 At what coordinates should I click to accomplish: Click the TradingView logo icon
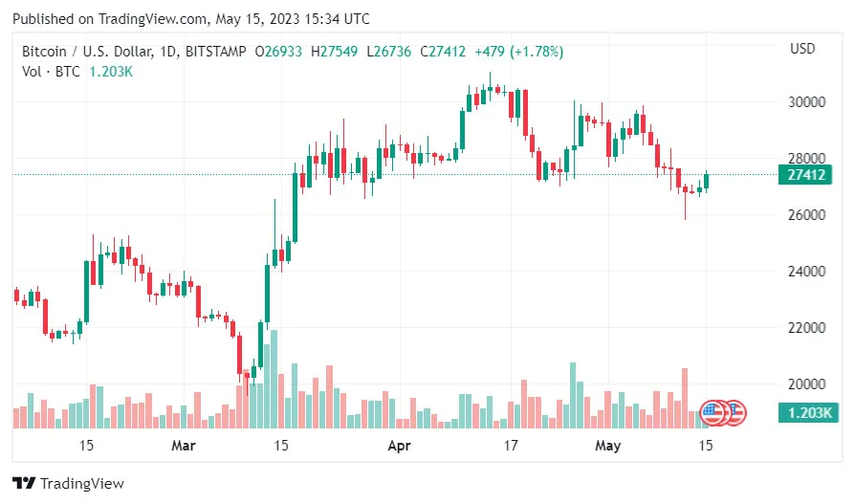pyautogui.click(x=24, y=484)
